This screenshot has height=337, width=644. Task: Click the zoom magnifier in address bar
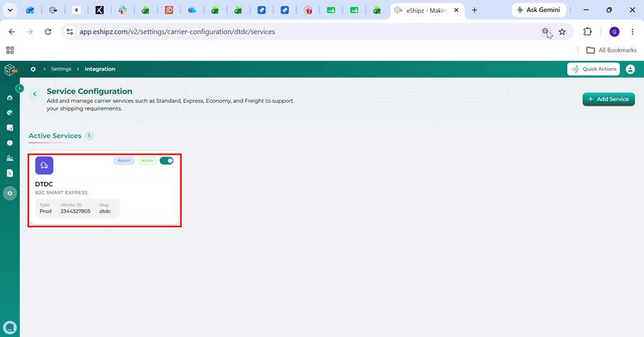[x=545, y=32]
